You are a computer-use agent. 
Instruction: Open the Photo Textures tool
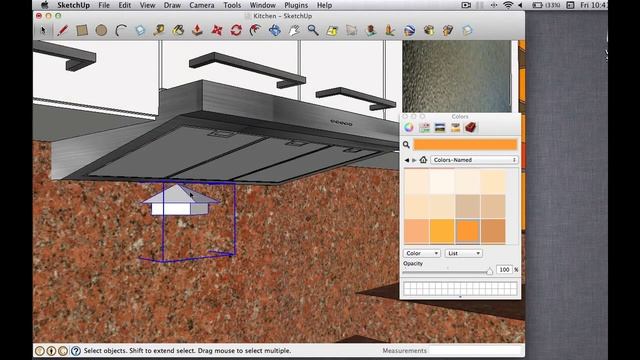point(390,30)
